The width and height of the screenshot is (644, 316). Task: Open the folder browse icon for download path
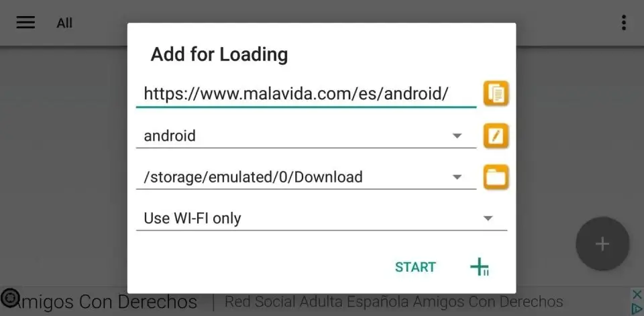(x=496, y=177)
